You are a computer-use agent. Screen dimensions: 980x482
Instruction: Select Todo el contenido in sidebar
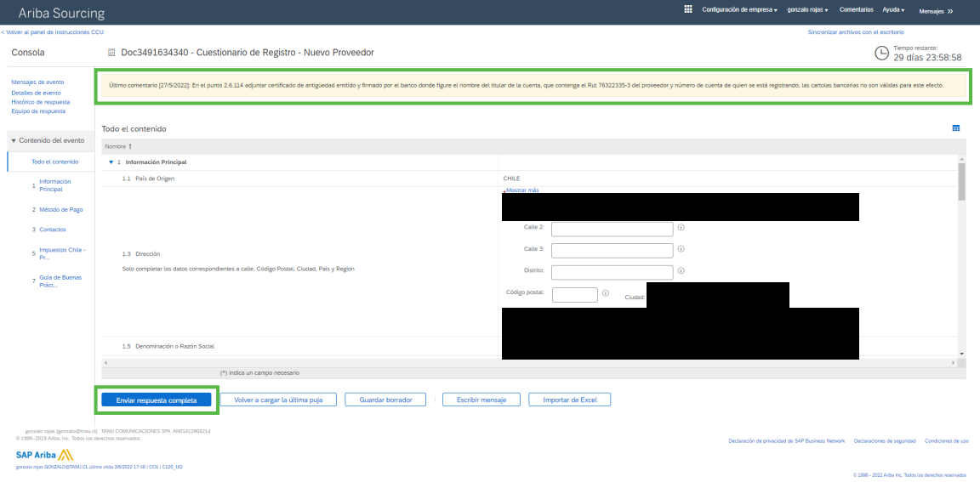pyautogui.click(x=55, y=162)
